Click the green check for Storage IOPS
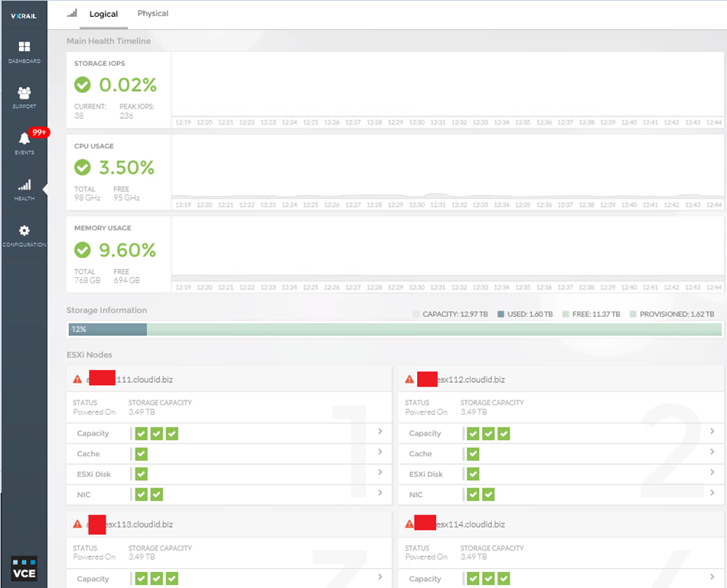The image size is (727, 588). tap(83, 84)
